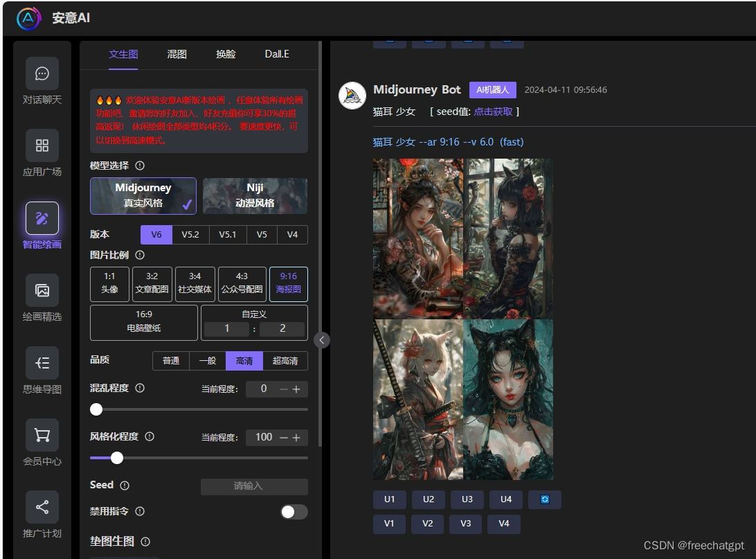Click the Seed 请输入 input field
The width and height of the screenshot is (756, 559).
[x=254, y=486]
